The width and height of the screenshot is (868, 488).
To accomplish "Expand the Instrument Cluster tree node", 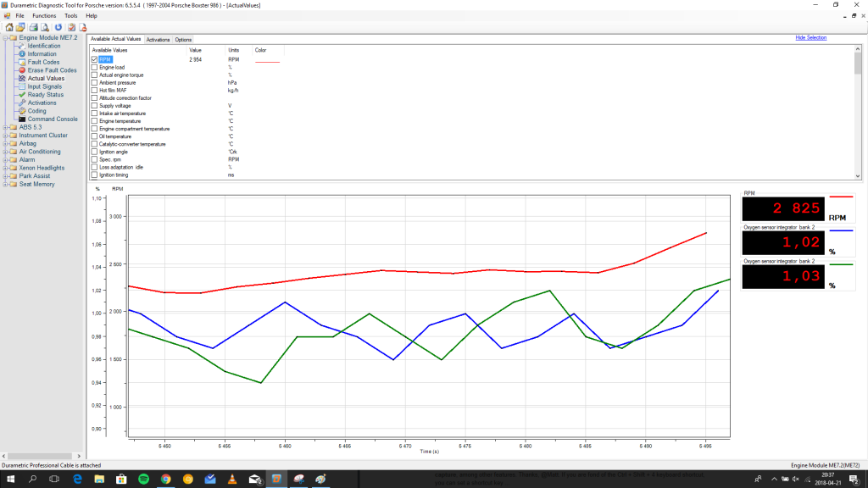I will (4, 136).
